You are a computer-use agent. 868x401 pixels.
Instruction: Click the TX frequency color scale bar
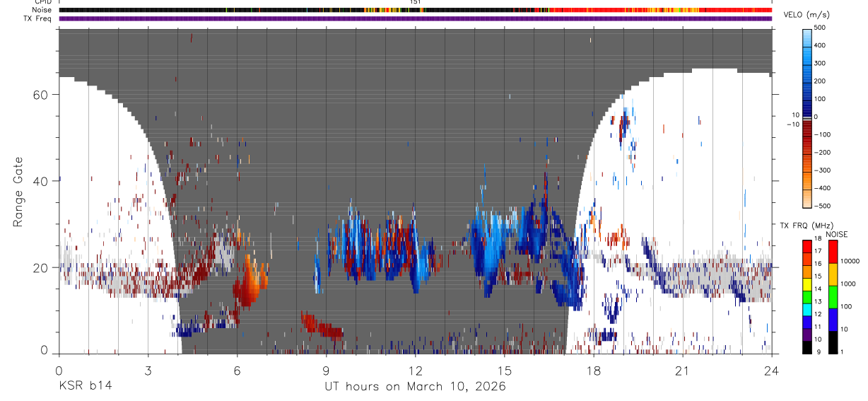click(x=807, y=296)
